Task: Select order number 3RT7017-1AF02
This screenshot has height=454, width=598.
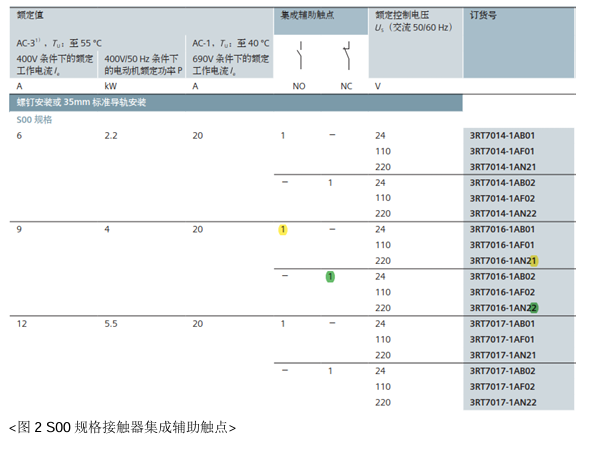Action: pos(502,387)
